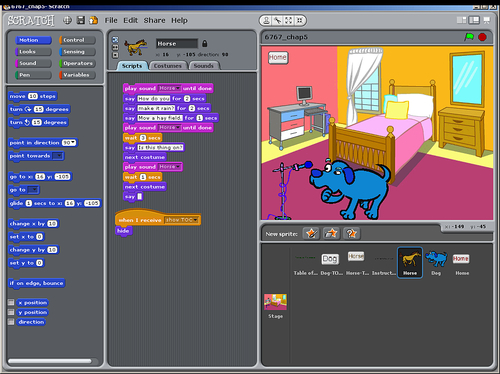The height and width of the screenshot is (374, 500).
Task: Select the Sensing block category
Action: click(x=77, y=52)
